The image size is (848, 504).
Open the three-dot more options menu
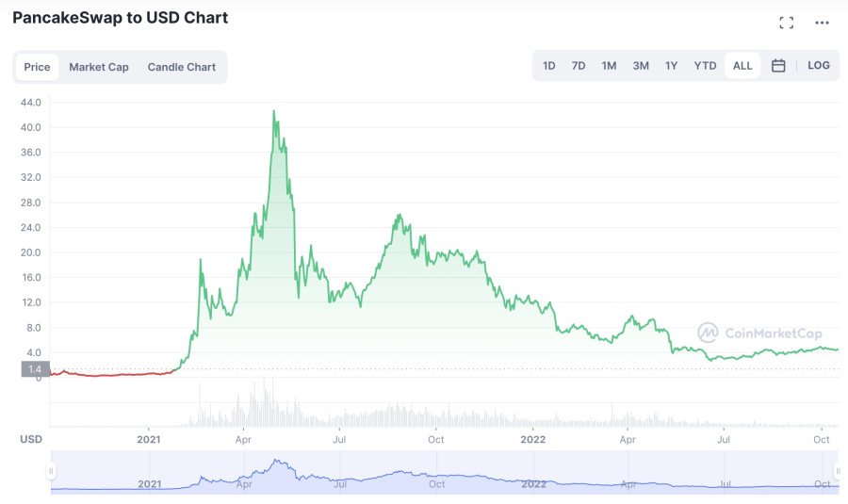(823, 23)
